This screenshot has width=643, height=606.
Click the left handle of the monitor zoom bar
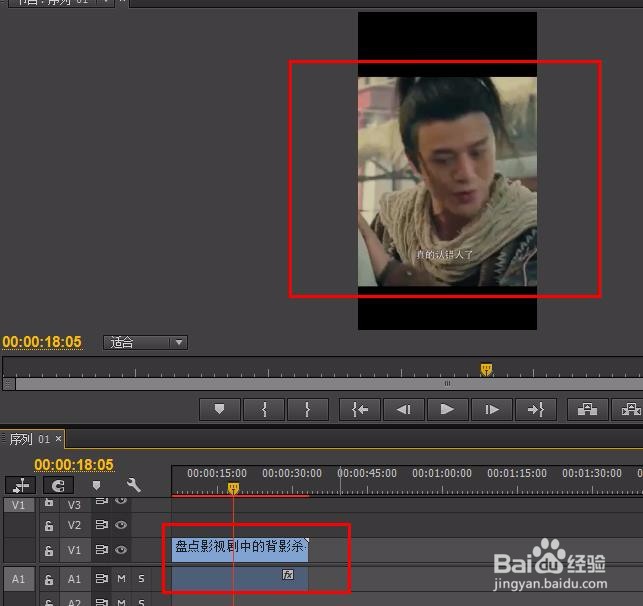9,384
